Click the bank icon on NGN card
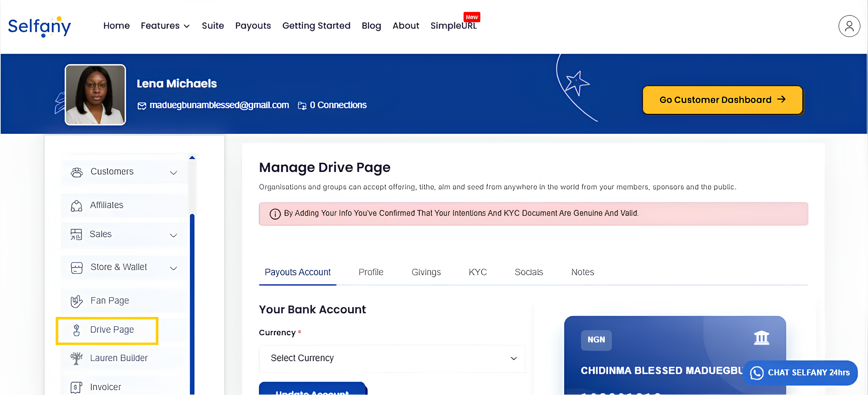The image size is (868, 395). (x=761, y=338)
